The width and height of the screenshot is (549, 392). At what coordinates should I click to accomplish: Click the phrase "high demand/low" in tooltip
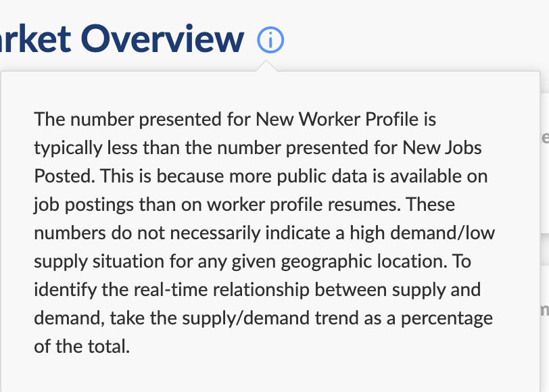click(423, 232)
